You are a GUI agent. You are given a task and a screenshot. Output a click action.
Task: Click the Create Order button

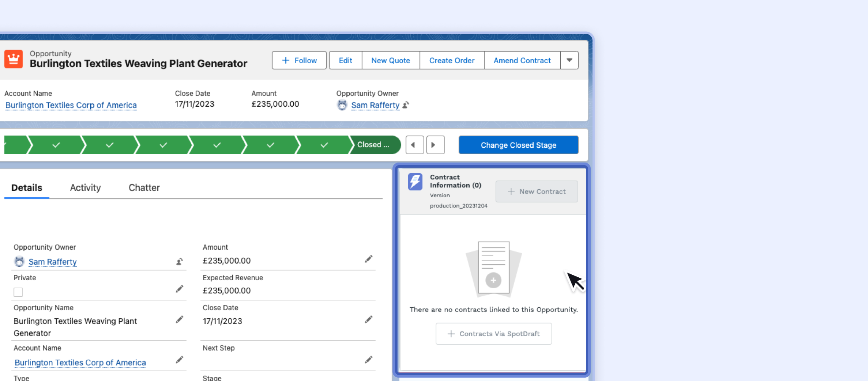(x=452, y=60)
